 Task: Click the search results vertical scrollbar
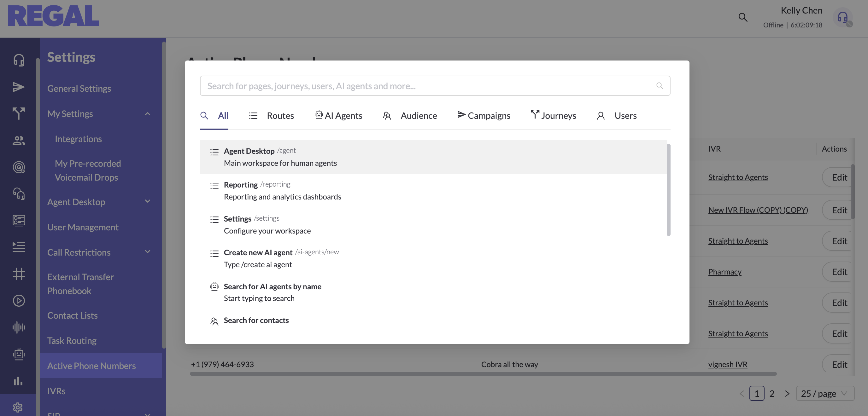click(x=668, y=190)
